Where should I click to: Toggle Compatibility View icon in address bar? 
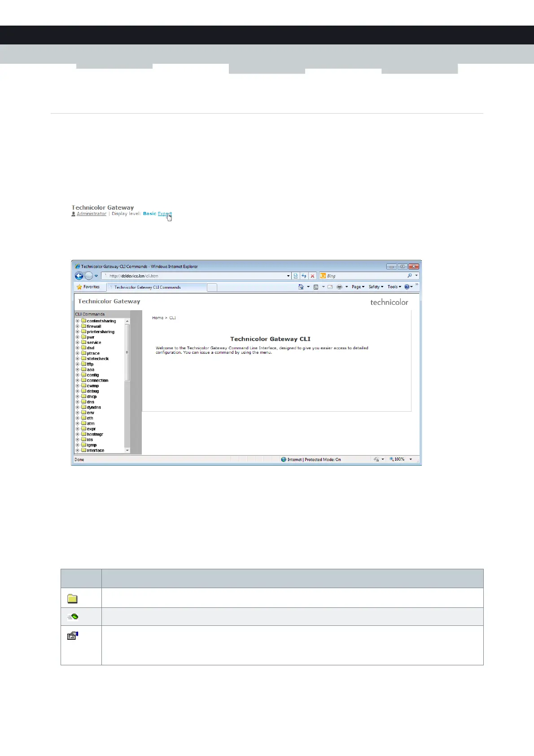[x=296, y=276]
